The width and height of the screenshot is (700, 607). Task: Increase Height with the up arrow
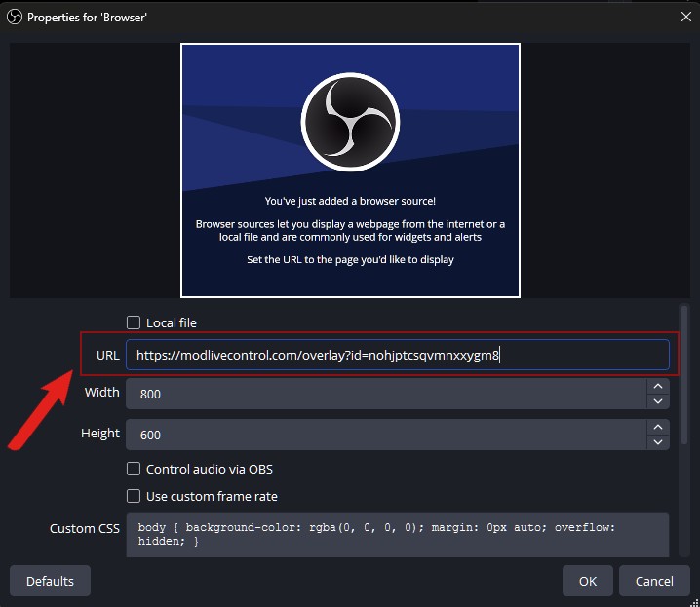(x=658, y=427)
